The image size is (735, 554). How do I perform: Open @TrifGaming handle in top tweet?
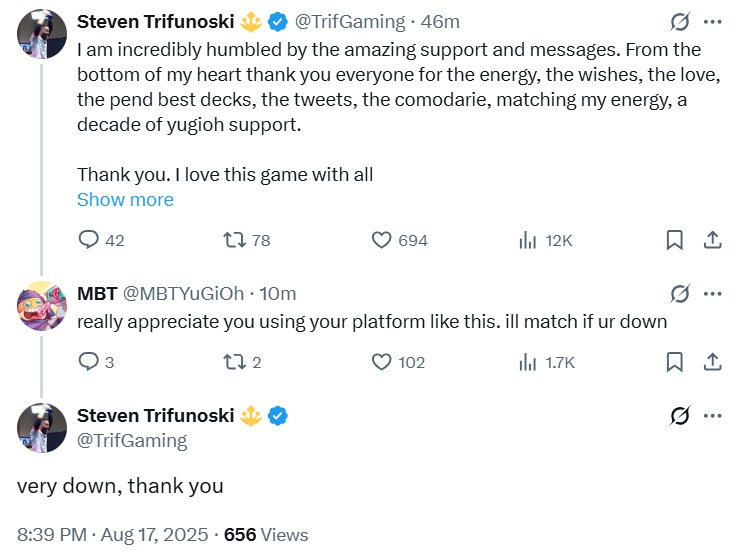coord(350,21)
